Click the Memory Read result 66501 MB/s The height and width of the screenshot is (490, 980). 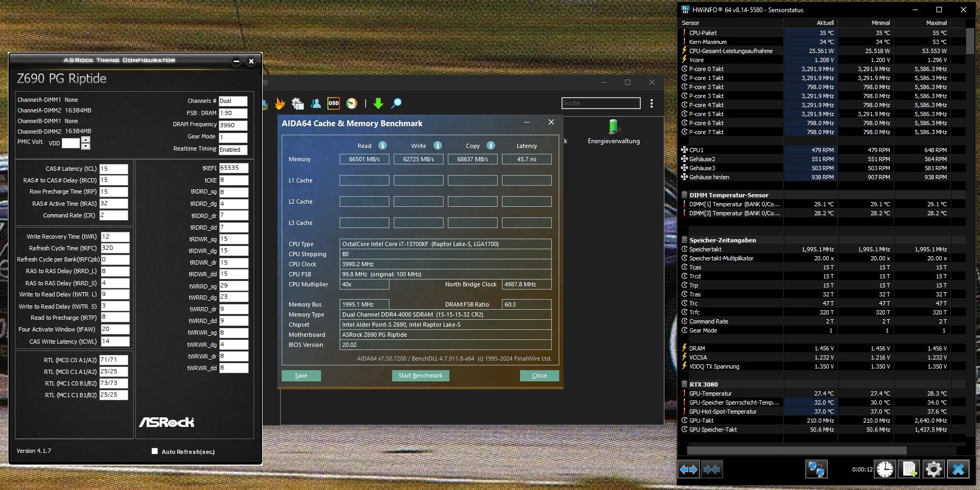coord(364,159)
